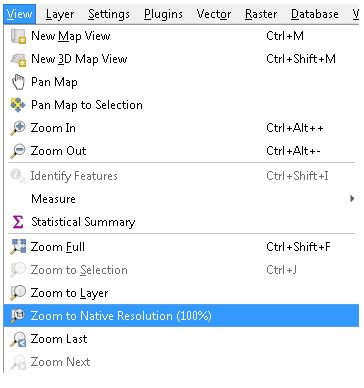Open the Layer menu

[60, 14]
